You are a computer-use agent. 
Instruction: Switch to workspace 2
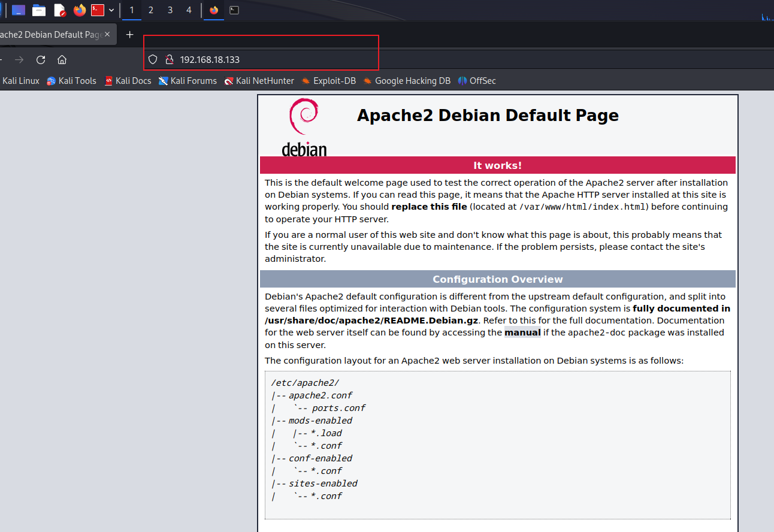tap(150, 10)
